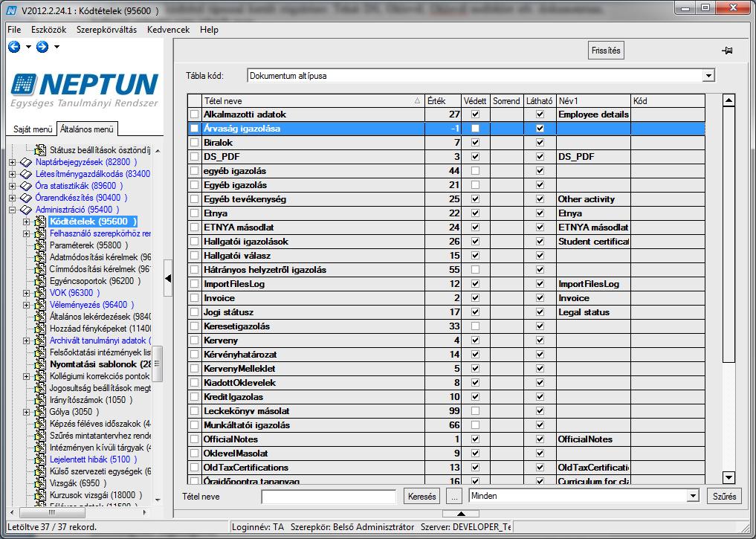This screenshot has height=539, width=756.
Task: Click the Kurzusok vizsgái item icon
Action: point(40,495)
